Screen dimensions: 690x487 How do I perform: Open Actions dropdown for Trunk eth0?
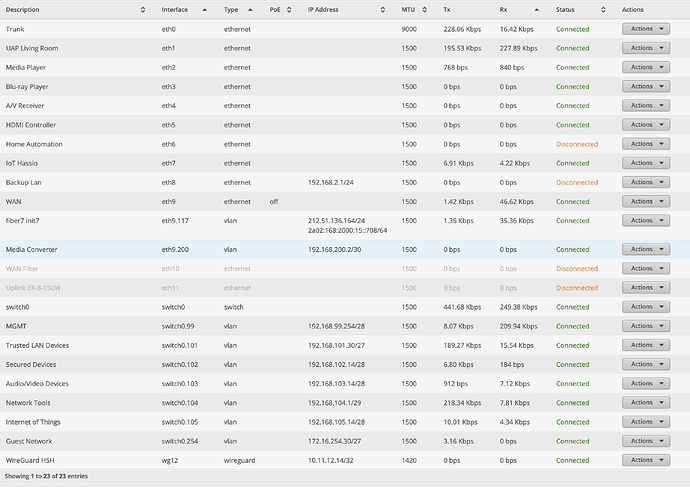(645, 29)
